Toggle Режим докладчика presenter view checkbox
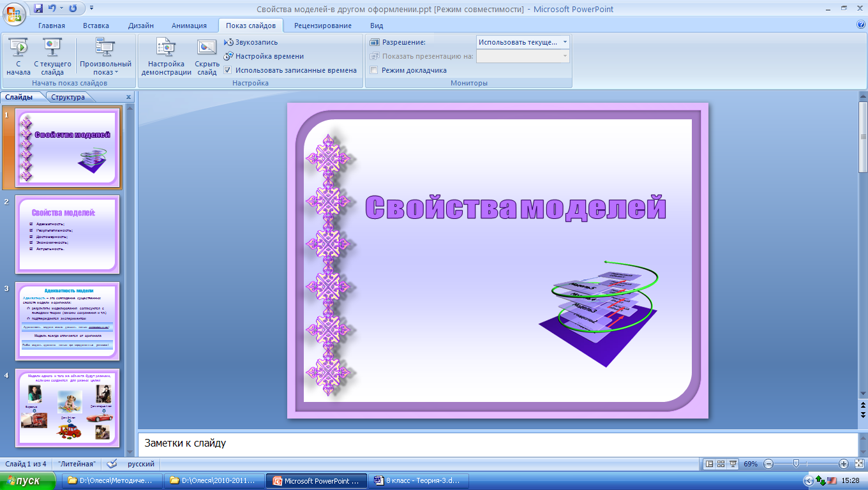This screenshot has height=490, width=868. (x=374, y=70)
